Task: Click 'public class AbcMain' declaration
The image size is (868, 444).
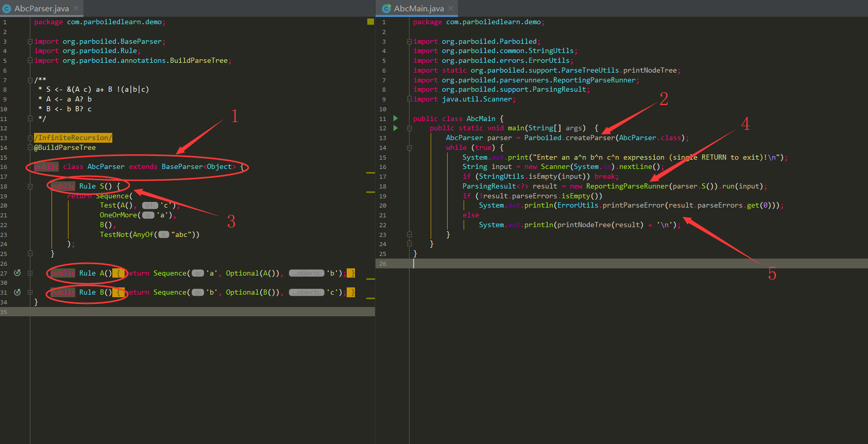Action: pyautogui.click(x=454, y=119)
